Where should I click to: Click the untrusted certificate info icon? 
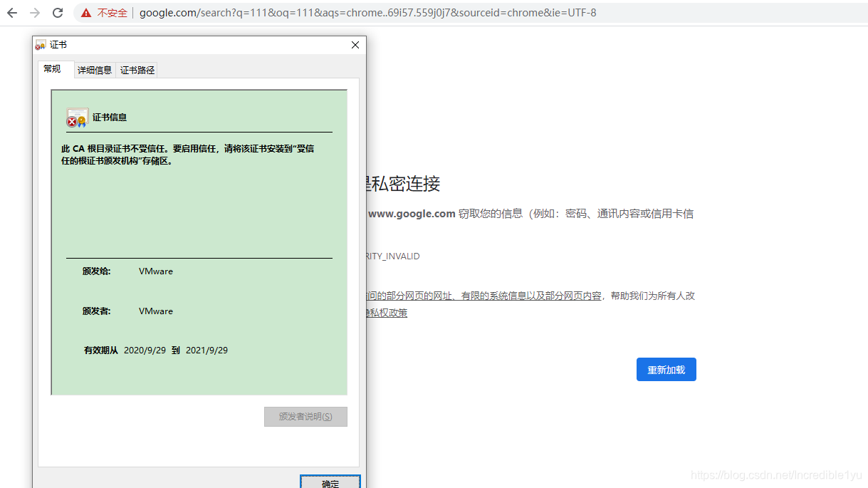point(77,118)
